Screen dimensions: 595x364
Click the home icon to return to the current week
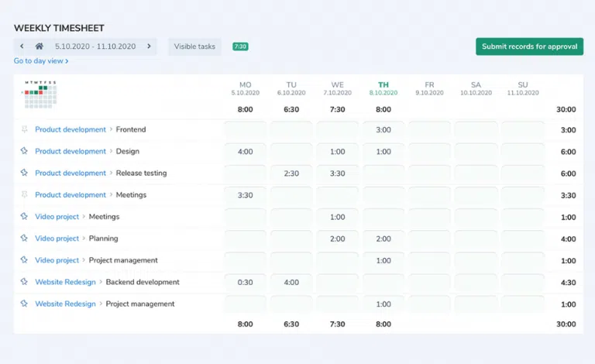click(x=40, y=46)
